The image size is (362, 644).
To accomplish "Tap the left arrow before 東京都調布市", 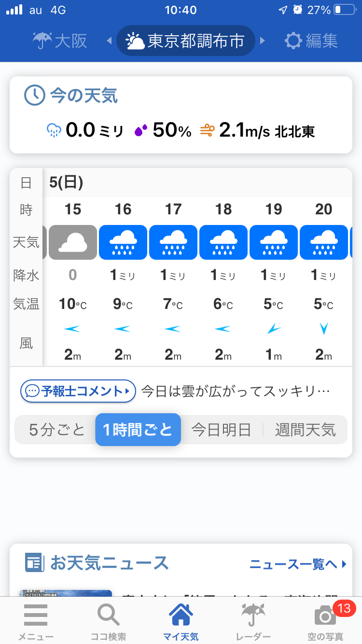I will tap(109, 41).
